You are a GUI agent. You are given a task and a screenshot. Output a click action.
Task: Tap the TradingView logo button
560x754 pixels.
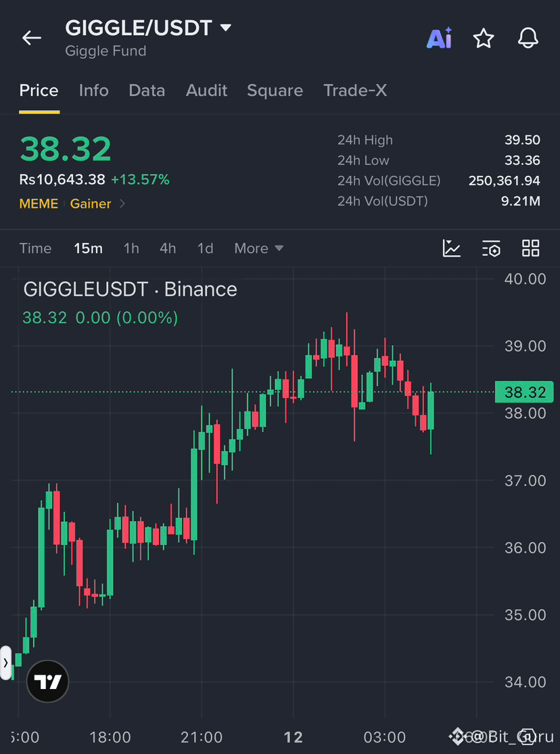click(47, 682)
